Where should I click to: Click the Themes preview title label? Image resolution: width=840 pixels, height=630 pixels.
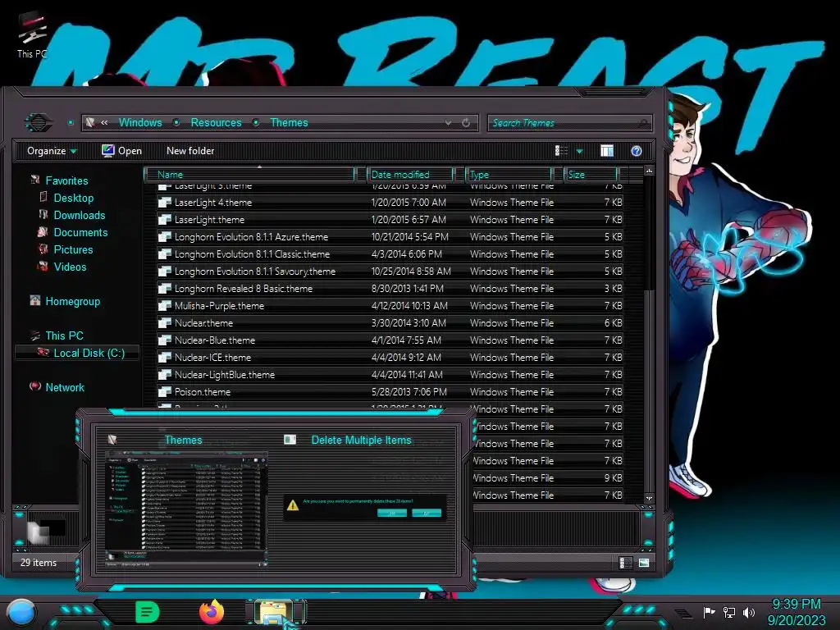pos(183,441)
